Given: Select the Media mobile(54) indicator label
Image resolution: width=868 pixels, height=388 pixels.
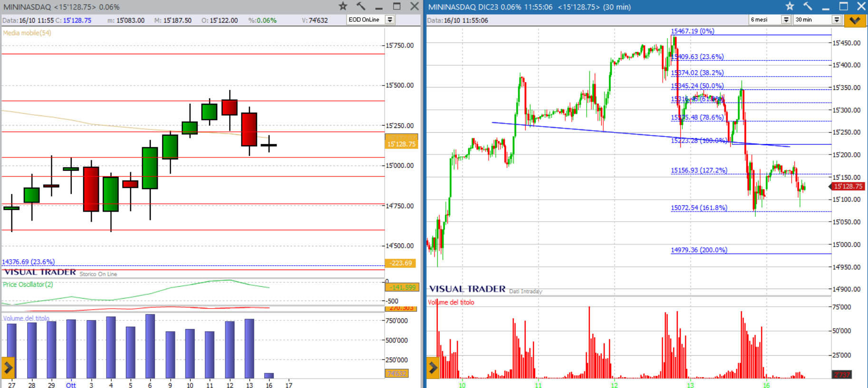Looking at the screenshot, I should pos(27,33).
